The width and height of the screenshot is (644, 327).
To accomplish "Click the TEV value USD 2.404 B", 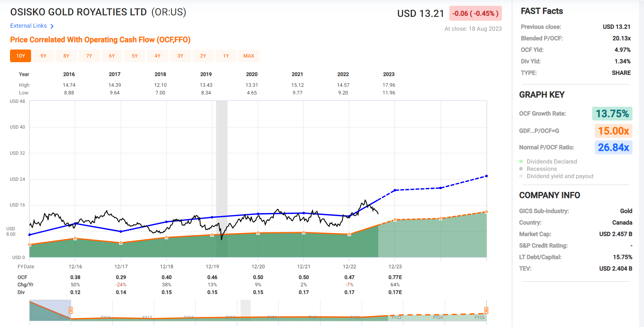I will [616, 269].
